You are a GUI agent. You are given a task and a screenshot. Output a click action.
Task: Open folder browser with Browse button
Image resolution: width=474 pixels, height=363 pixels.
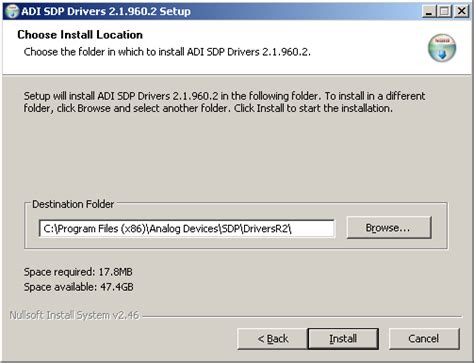389,228
